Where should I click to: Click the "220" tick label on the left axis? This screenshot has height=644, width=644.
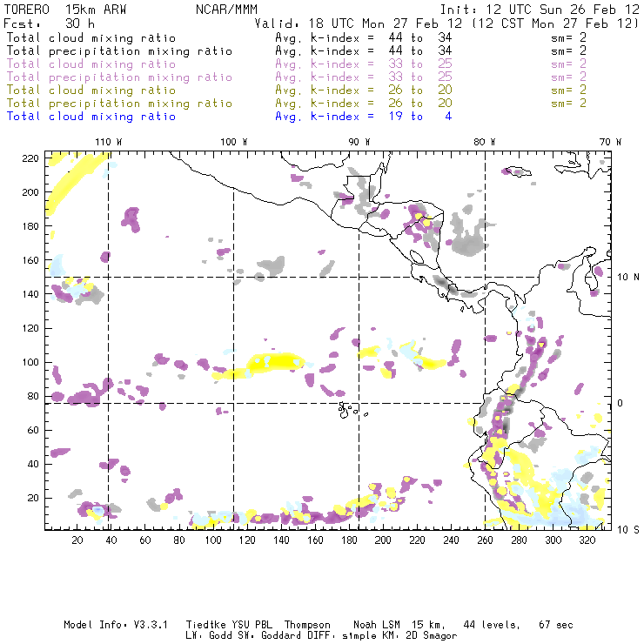pos(31,158)
